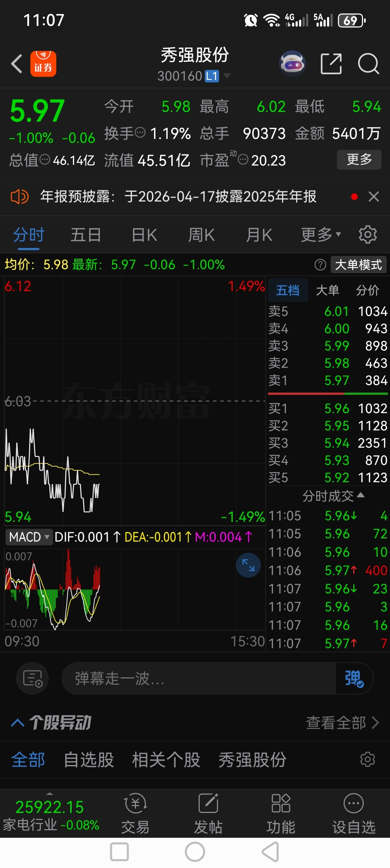Tap 卖5 price 6.01 row

(x=328, y=311)
